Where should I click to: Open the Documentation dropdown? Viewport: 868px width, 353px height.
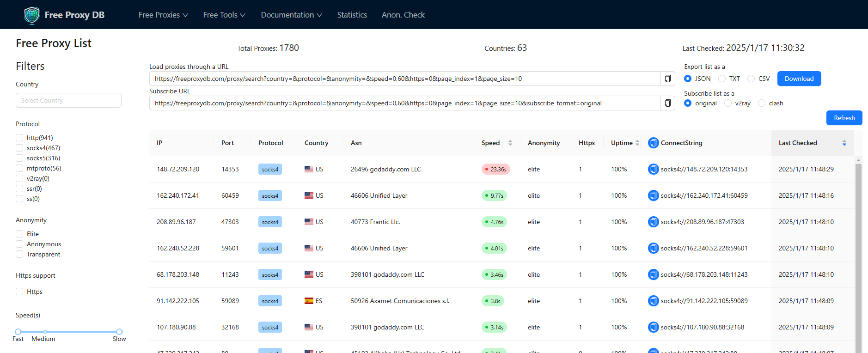[x=291, y=15]
